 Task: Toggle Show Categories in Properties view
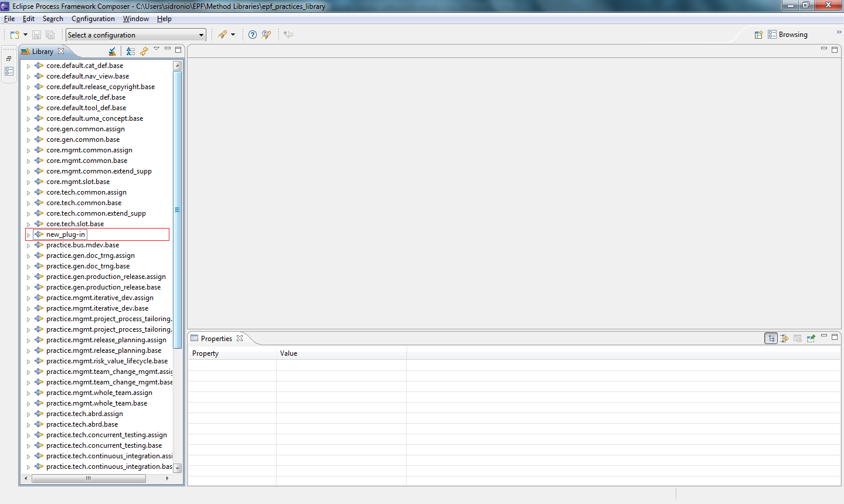click(771, 338)
